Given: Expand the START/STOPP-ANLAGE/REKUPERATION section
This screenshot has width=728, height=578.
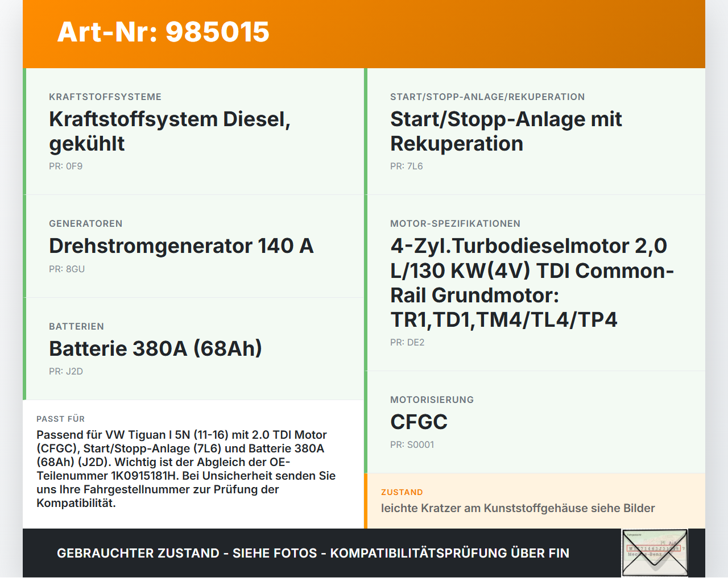Looking at the screenshot, I should point(487,97).
